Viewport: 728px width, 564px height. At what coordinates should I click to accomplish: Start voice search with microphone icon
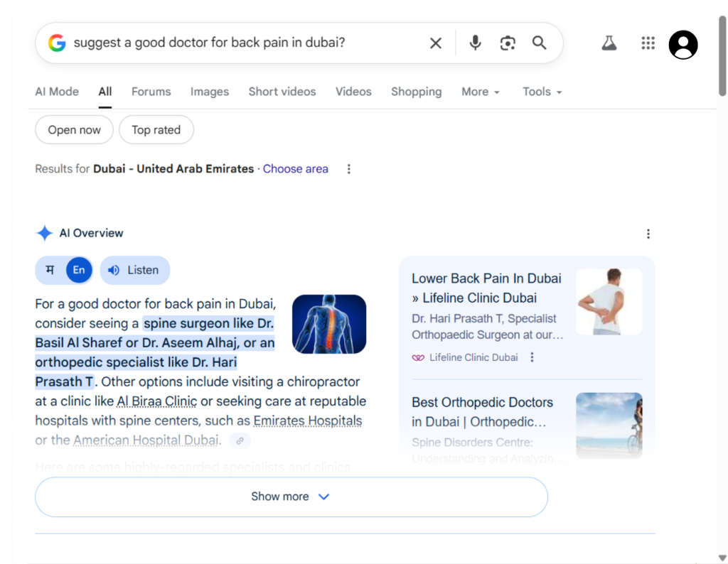pyautogui.click(x=476, y=43)
